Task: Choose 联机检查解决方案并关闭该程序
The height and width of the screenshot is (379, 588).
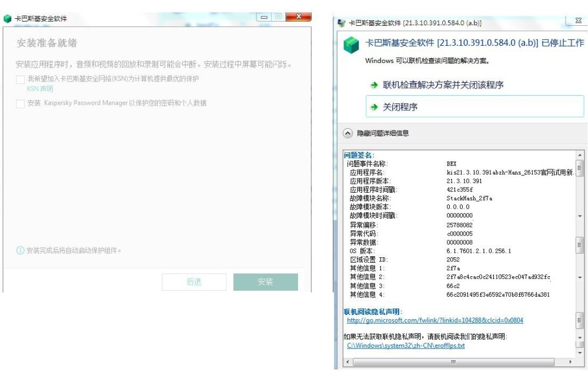Action: pos(443,85)
